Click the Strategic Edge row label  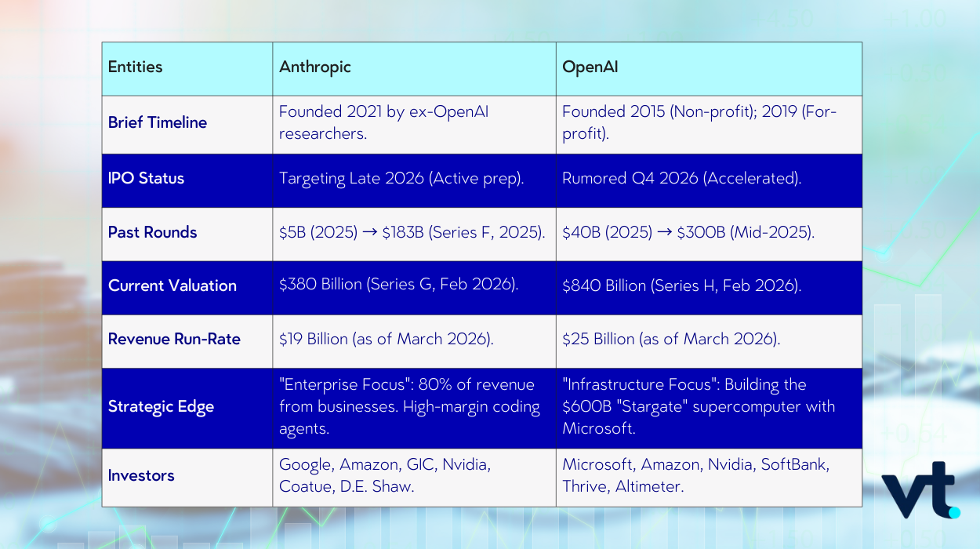tap(161, 406)
